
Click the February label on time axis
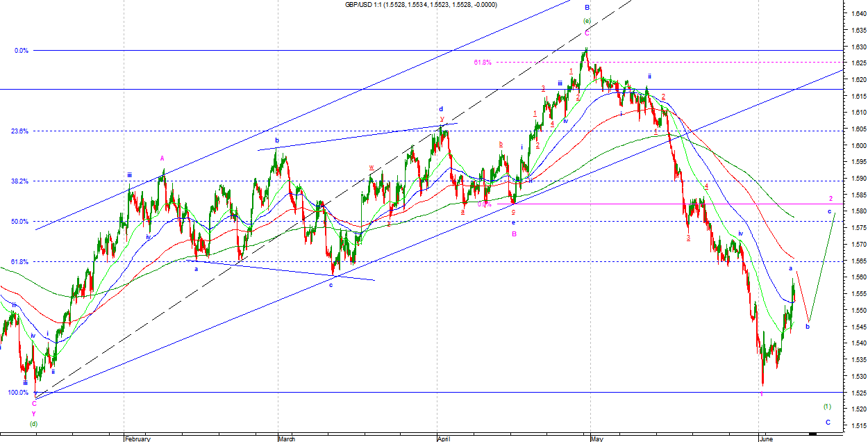(139, 439)
